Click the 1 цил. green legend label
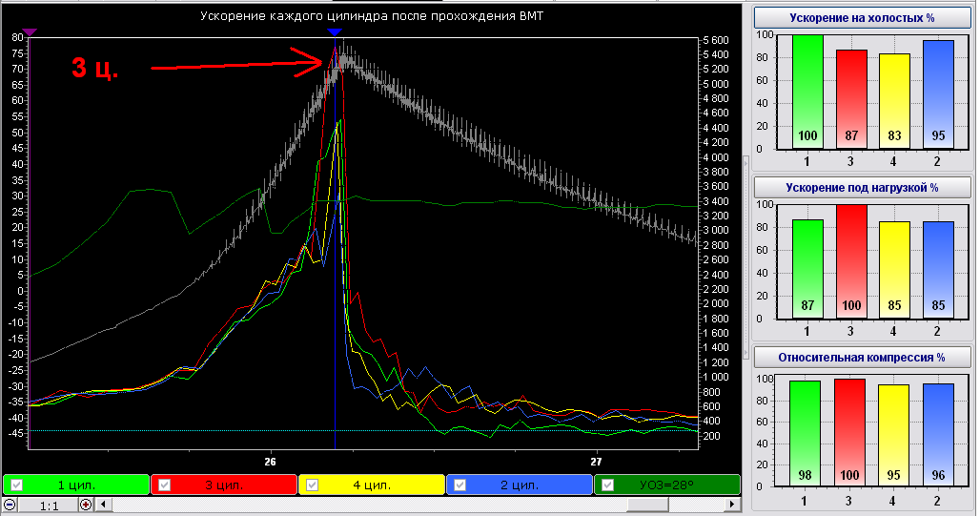 (76, 485)
